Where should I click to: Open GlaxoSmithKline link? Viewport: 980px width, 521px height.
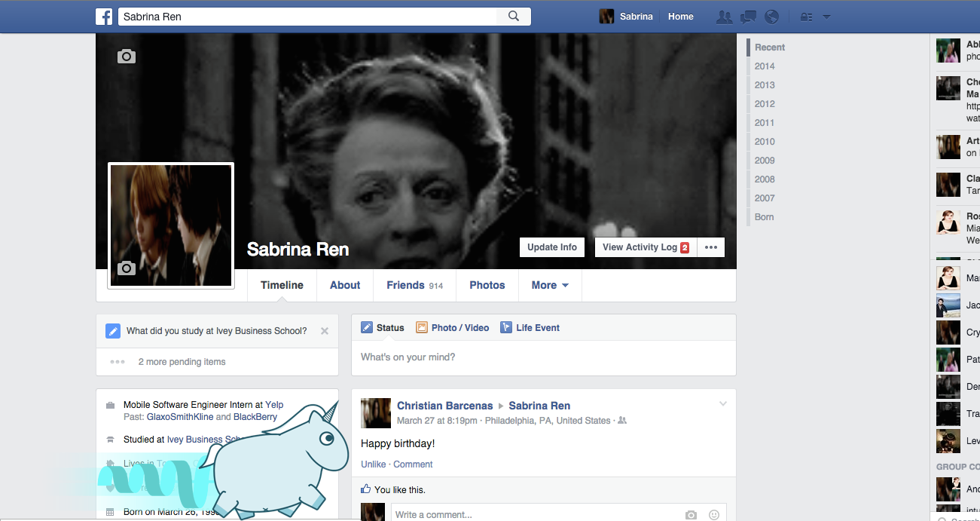coord(180,417)
